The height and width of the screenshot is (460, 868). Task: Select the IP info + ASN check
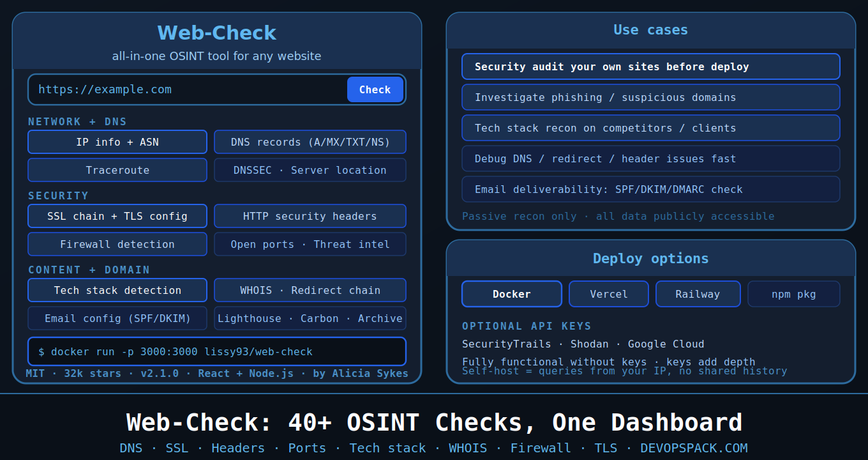tap(117, 142)
